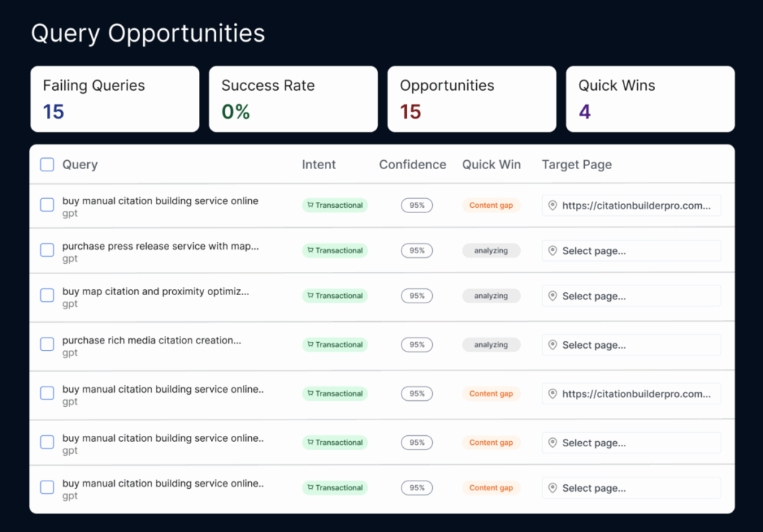Click the Quick Win column header
Screen dimensions: 763x532
click(491, 165)
